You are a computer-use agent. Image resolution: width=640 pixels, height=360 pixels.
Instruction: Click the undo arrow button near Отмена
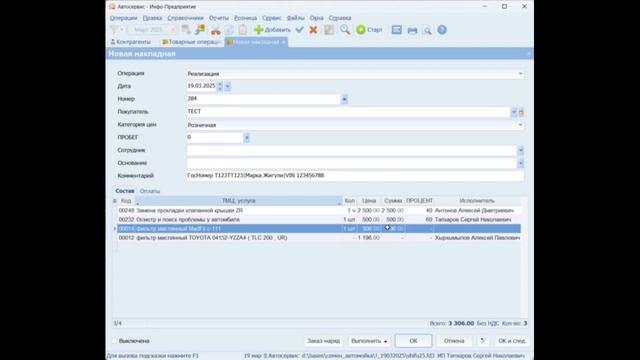(483, 341)
